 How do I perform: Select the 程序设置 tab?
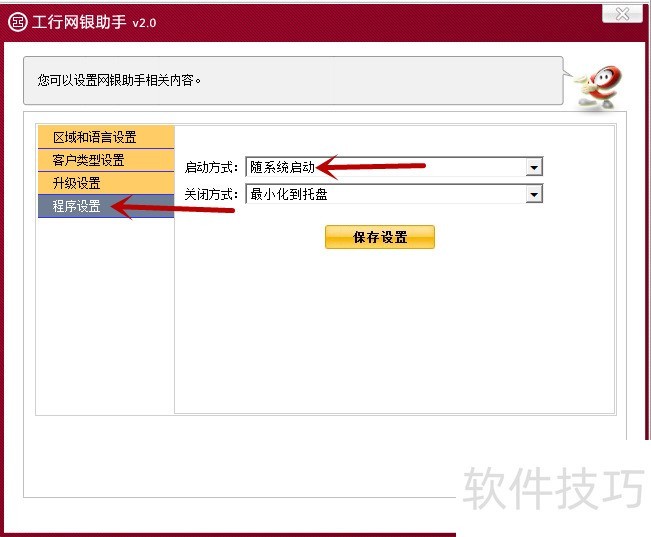pos(106,206)
